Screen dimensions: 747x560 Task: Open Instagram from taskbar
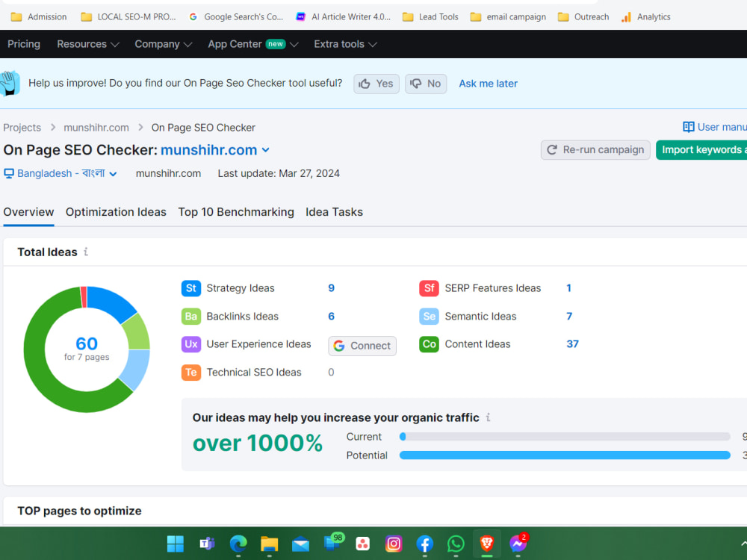tap(394, 544)
